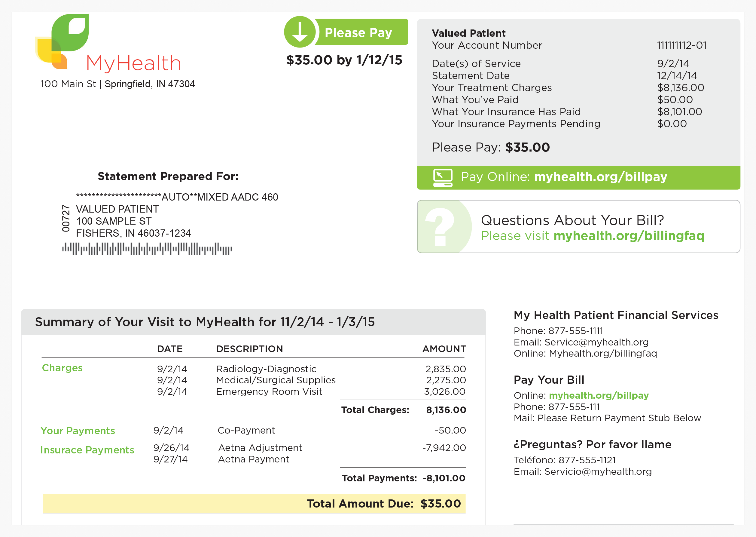Click the Service@myhealth.org email address

(x=596, y=342)
